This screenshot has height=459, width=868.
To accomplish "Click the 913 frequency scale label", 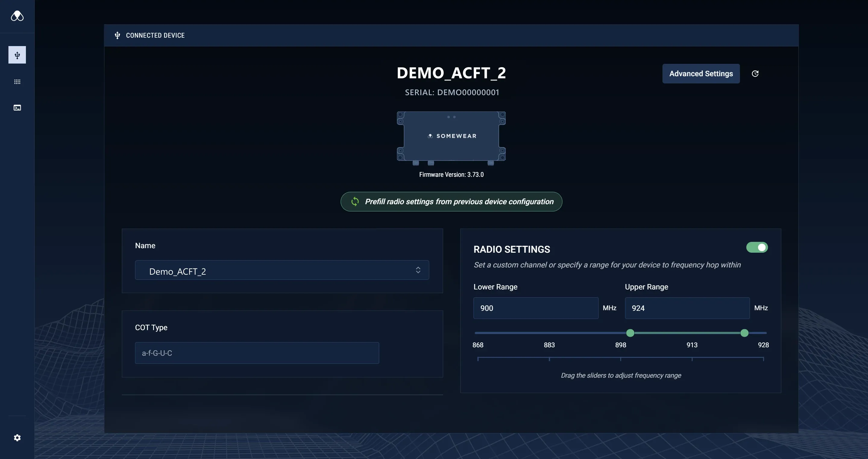I will [x=692, y=345].
